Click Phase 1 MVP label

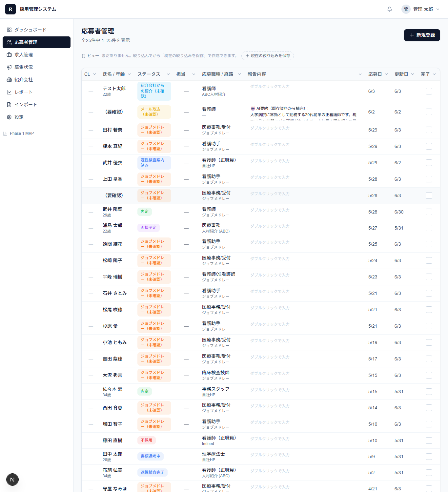coord(22,133)
